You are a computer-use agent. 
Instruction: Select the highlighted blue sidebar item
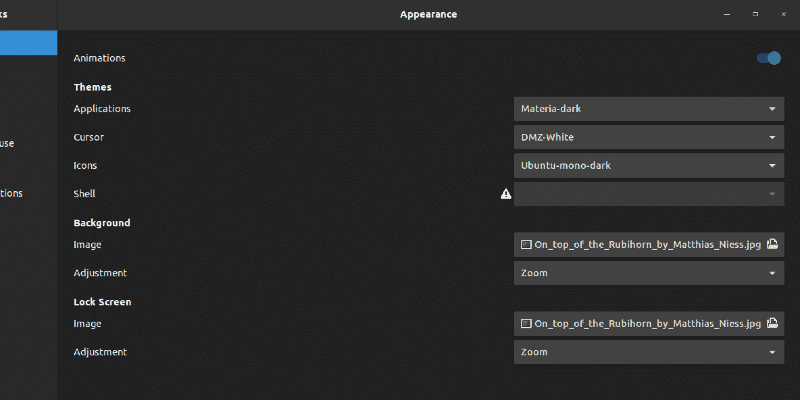29,43
